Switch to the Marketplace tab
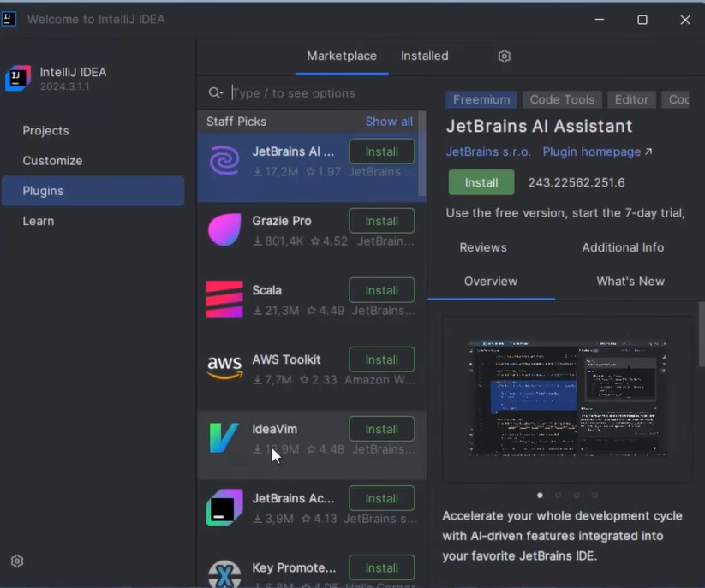The height and width of the screenshot is (588, 705). point(342,56)
